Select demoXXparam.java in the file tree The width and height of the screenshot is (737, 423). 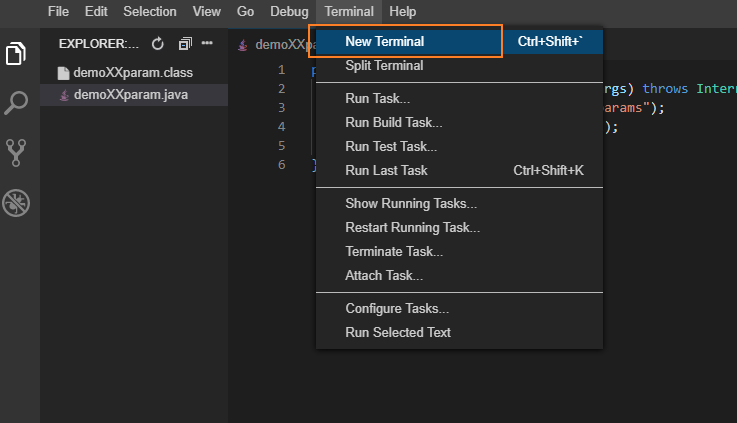[x=130, y=95]
